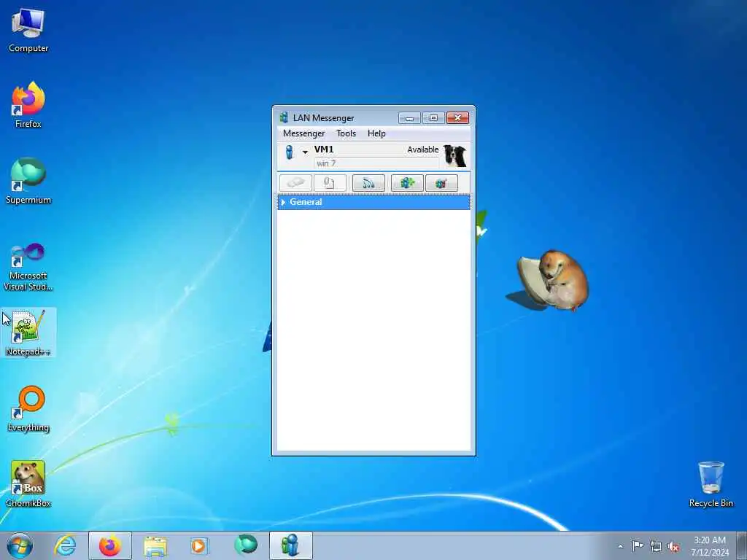Select the Recycle Bin icon
Image resolution: width=747 pixels, height=560 pixels.
pyautogui.click(x=711, y=484)
